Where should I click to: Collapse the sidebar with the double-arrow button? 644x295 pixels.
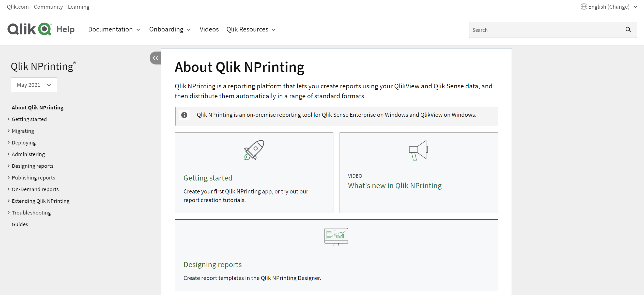click(155, 58)
